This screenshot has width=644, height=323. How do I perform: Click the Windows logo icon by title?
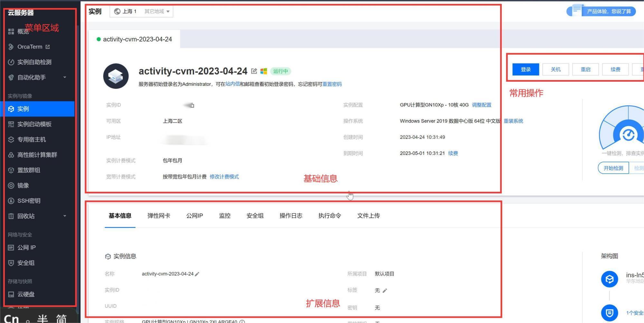click(264, 71)
